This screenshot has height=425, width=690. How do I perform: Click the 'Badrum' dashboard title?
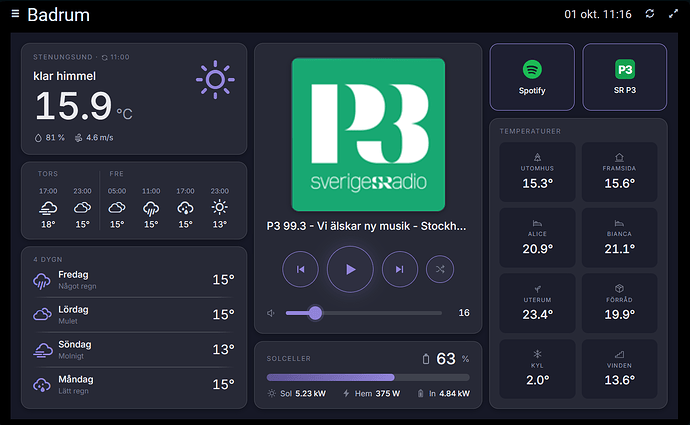[59, 15]
